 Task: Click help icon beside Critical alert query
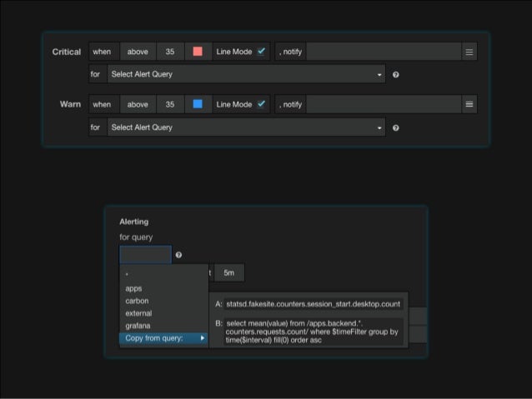395,75
